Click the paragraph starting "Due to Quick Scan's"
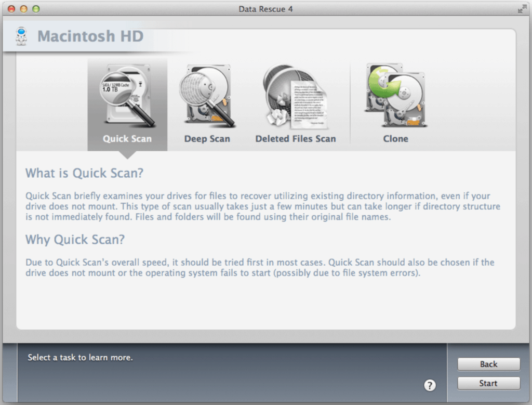 [260, 268]
